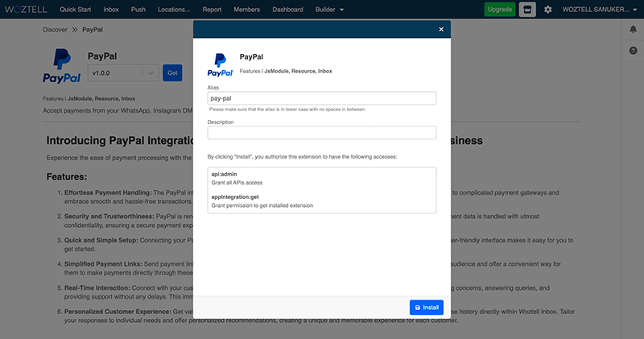Image resolution: width=644 pixels, height=339 pixels.
Task: Click the Install button
Action: [427, 308]
